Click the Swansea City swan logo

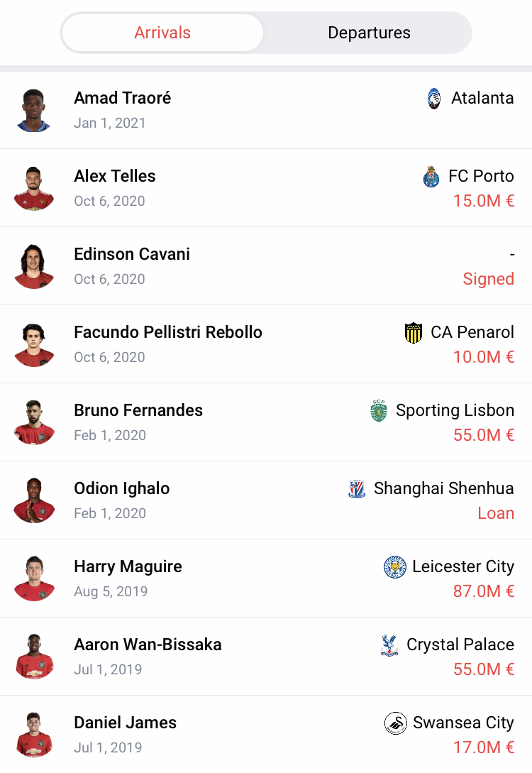point(396,723)
